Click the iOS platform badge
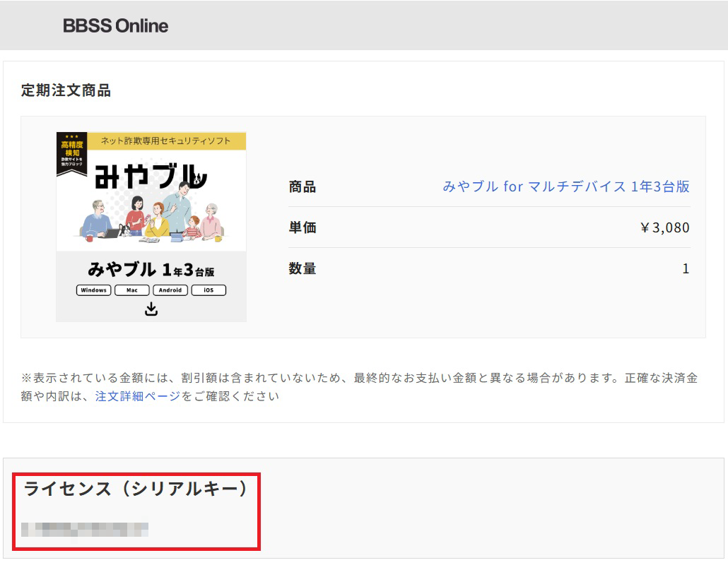The height and width of the screenshot is (565, 728). click(x=209, y=290)
